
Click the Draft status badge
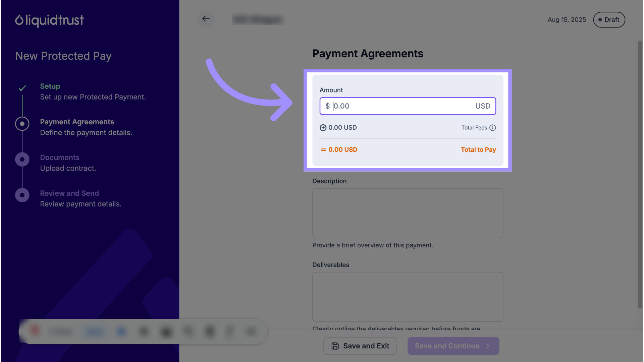click(609, 20)
